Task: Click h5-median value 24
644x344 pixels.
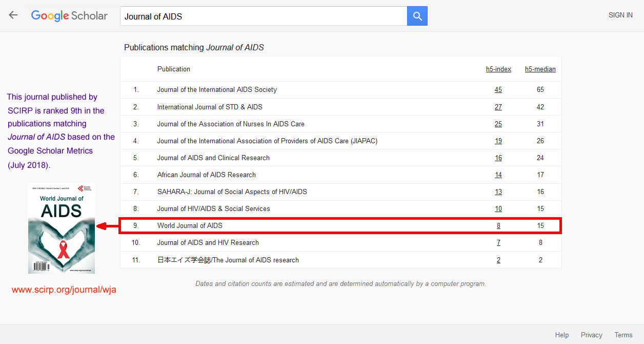Action: pos(540,158)
